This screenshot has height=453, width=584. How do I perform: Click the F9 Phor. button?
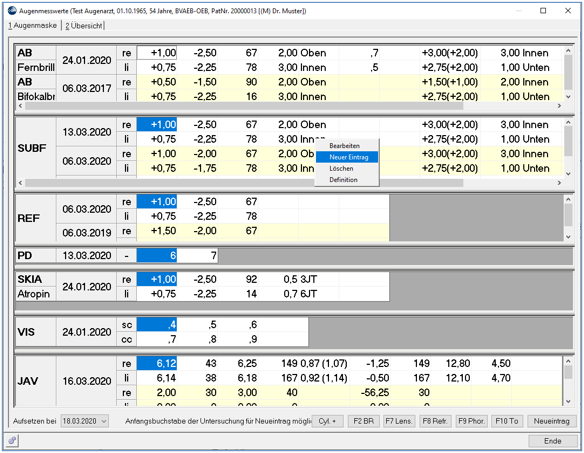click(471, 421)
